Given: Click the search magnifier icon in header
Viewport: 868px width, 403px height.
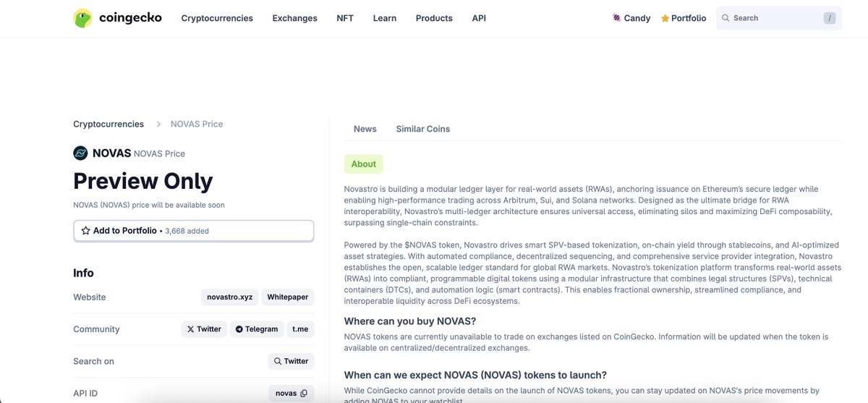Looking at the screenshot, I should click(726, 18).
